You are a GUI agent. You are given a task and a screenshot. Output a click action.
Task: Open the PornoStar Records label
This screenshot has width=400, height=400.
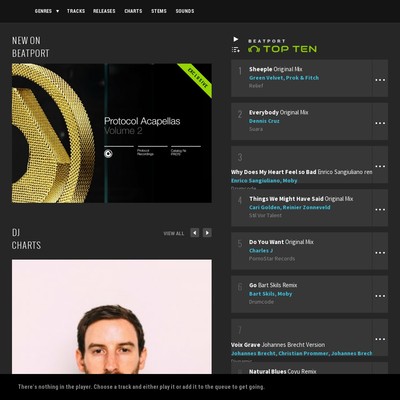tap(272, 259)
